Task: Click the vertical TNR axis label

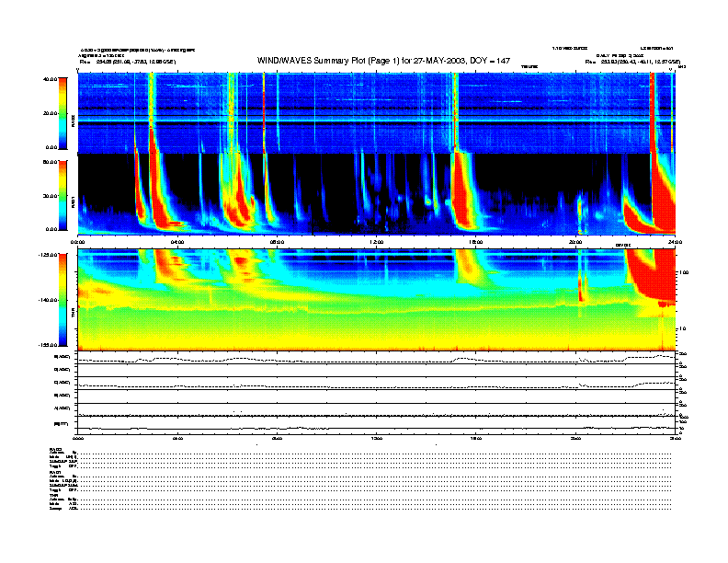Action: (74, 315)
